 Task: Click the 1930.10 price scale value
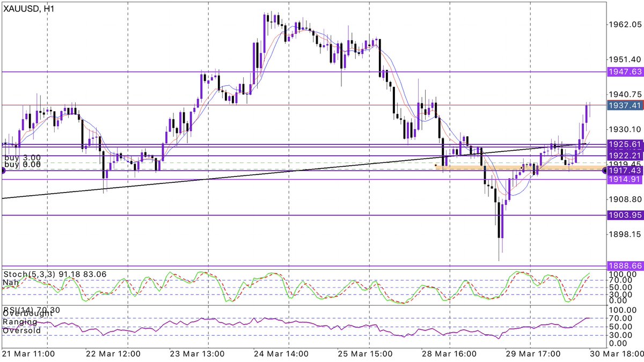[625, 129]
